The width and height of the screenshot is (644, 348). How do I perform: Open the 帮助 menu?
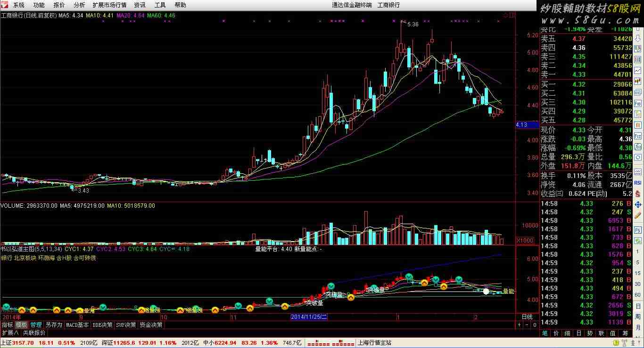pyautogui.click(x=180, y=5)
